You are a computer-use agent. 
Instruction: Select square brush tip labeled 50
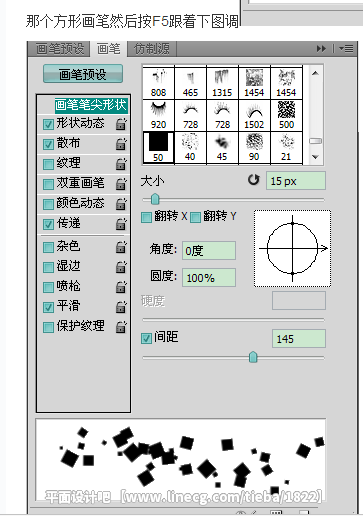(x=158, y=147)
